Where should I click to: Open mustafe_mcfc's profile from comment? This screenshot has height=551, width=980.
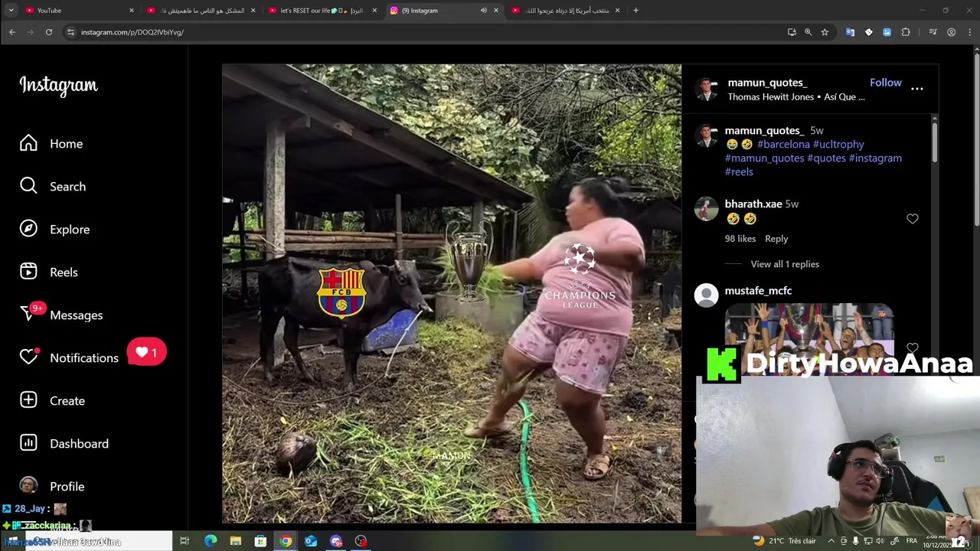[x=758, y=291]
